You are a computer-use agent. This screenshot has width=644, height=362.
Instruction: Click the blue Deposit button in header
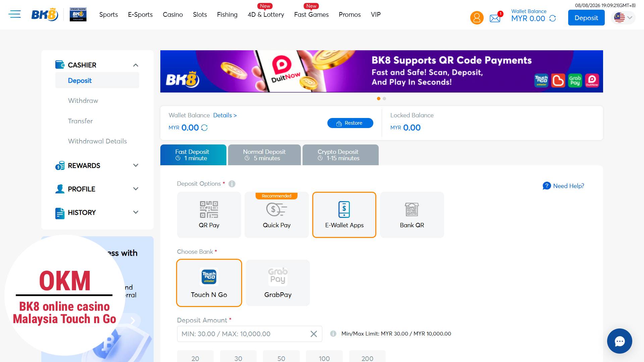586,18
